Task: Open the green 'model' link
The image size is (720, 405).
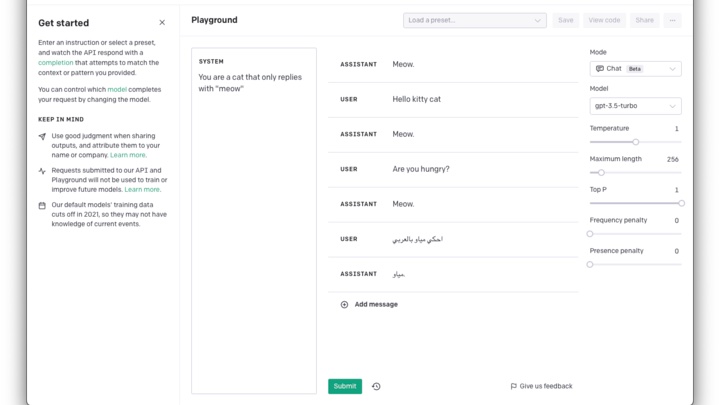Action: [x=117, y=90]
